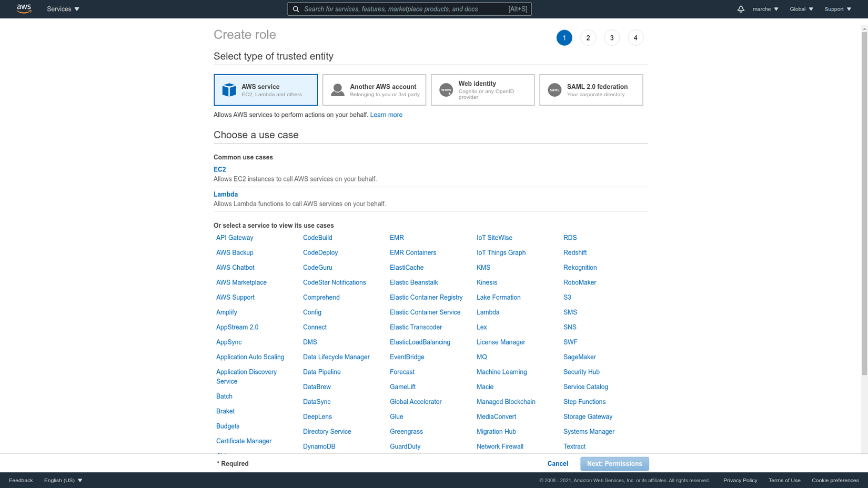Viewport: 868px width, 488px height.
Task: Select the Macie service
Action: 485,387
